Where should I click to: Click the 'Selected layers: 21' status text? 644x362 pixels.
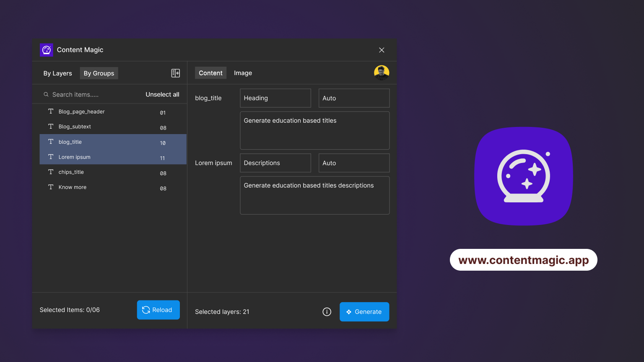[222, 312]
